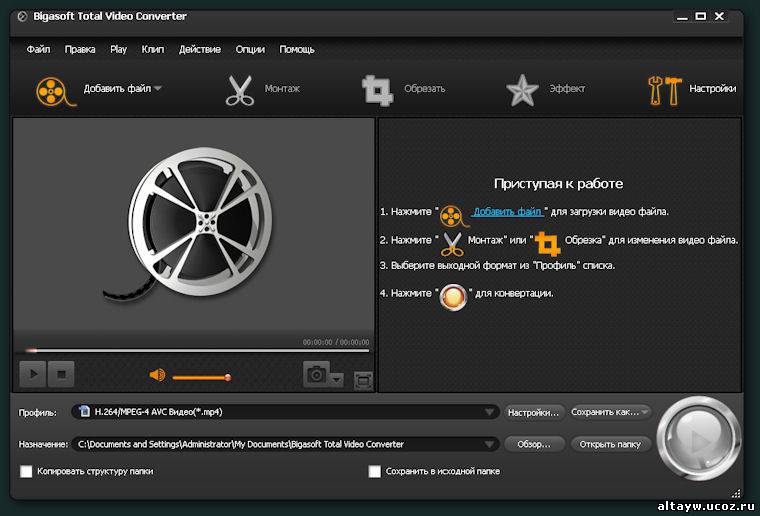Image resolution: width=760 pixels, height=516 pixels.
Task: Click the 00:00:00 / 00:00:00 time display
Action: tap(336, 342)
